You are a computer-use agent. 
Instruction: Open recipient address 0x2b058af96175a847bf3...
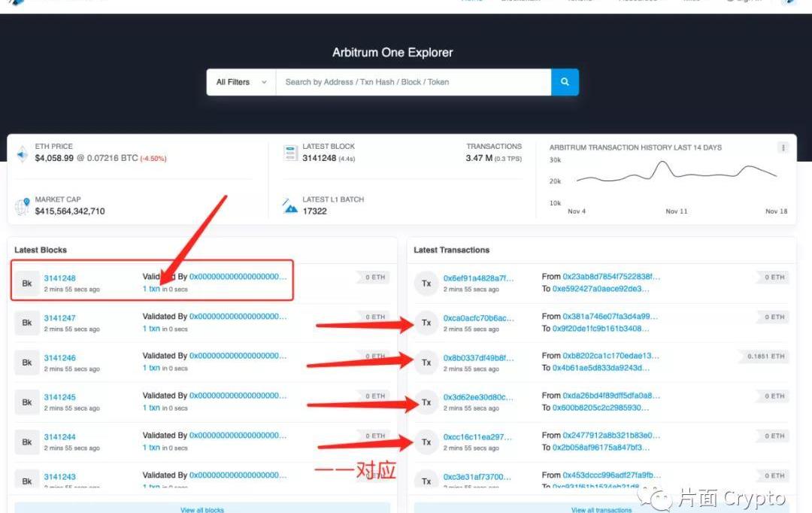coord(601,448)
